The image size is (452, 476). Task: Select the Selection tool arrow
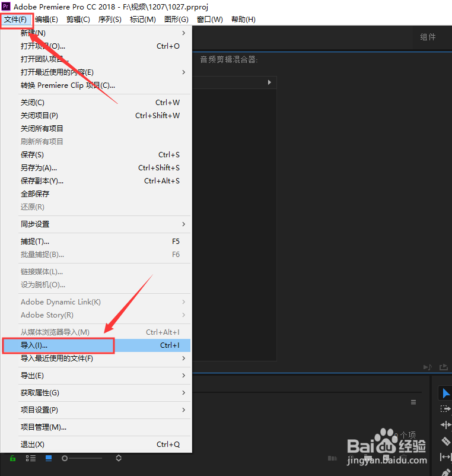pos(445,394)
